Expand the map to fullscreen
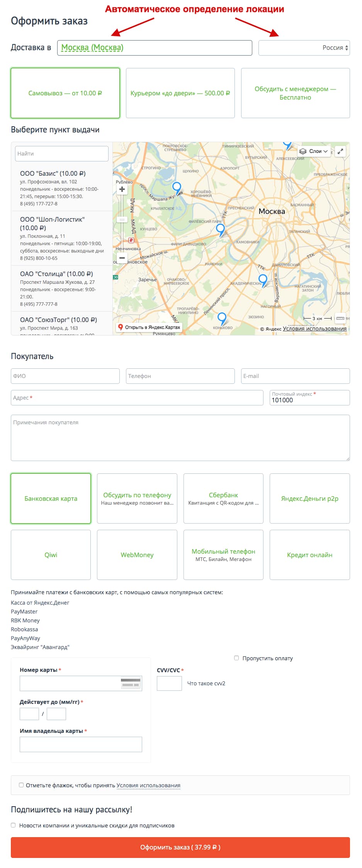The height and width of the screenshot is (868, 362). coord(340,151)
